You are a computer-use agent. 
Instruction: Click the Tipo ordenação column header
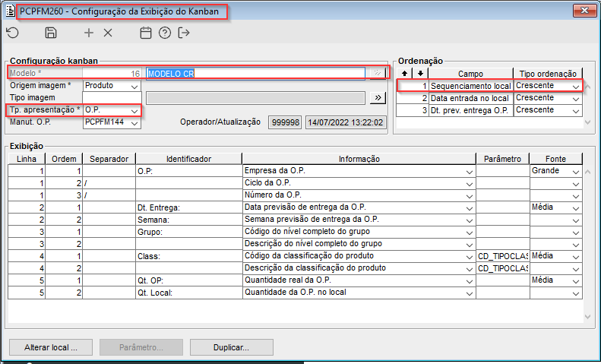(548, 73)
